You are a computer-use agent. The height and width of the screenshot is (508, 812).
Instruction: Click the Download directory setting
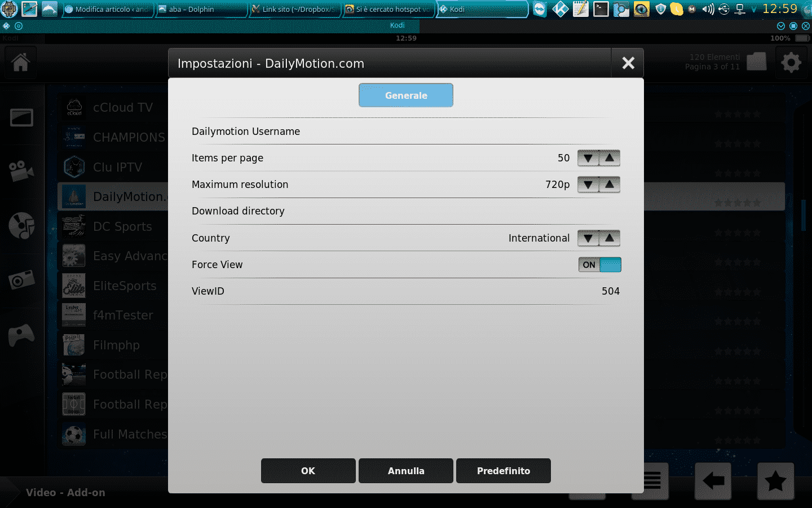406,211
